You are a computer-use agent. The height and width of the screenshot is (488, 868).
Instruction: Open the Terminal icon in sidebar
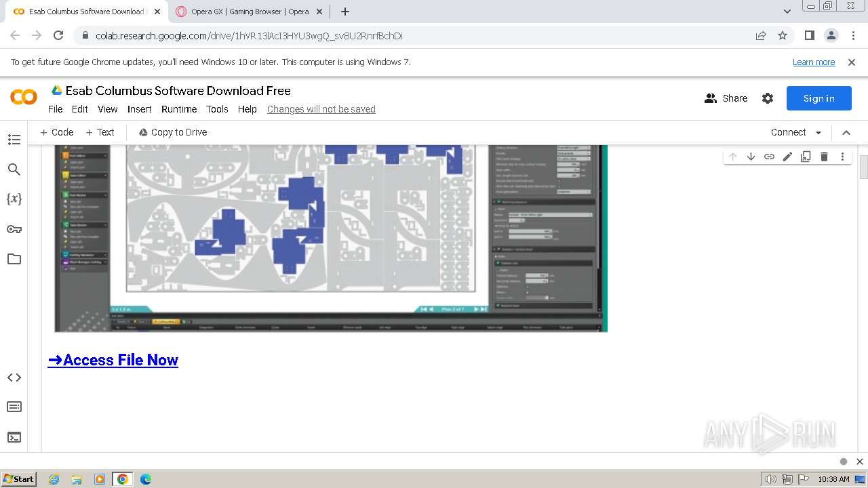click(x=14, y=437)
